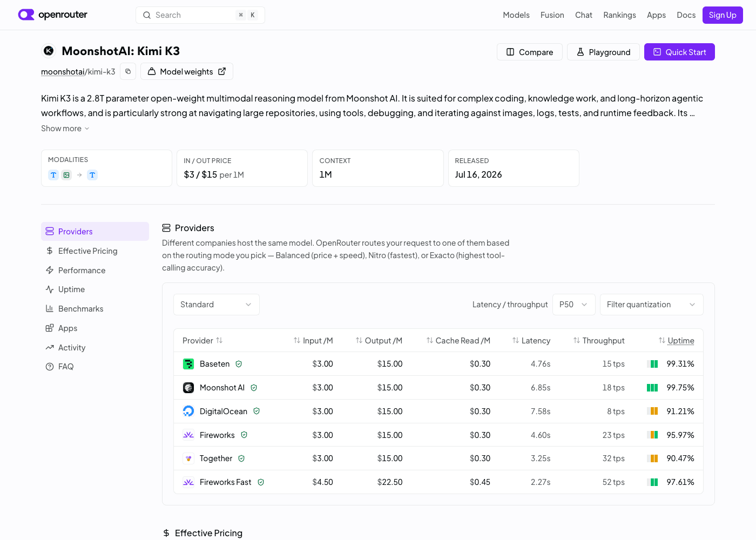Open Models in top navigation
This screenshot has height=540, width=756.
(516, 15)
